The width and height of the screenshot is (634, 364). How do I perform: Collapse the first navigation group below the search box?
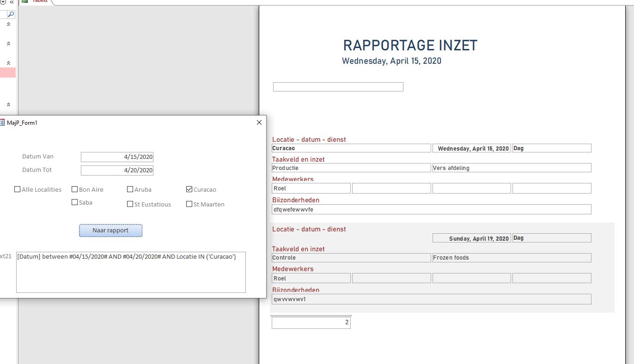(9, 24)
